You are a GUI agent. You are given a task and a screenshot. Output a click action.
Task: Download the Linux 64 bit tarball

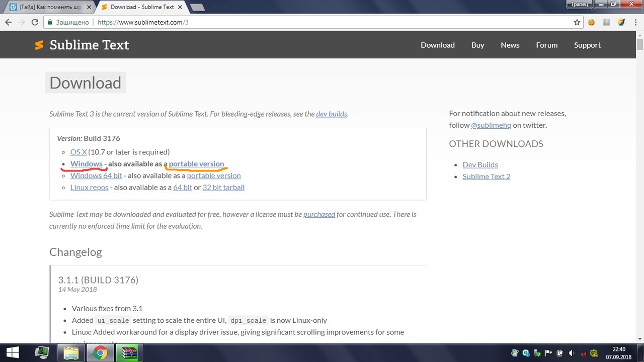pyautogui.click(x=183, y=187)
